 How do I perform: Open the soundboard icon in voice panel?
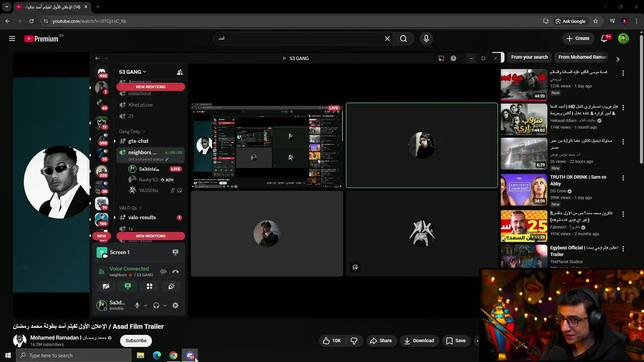click(171, 286)
